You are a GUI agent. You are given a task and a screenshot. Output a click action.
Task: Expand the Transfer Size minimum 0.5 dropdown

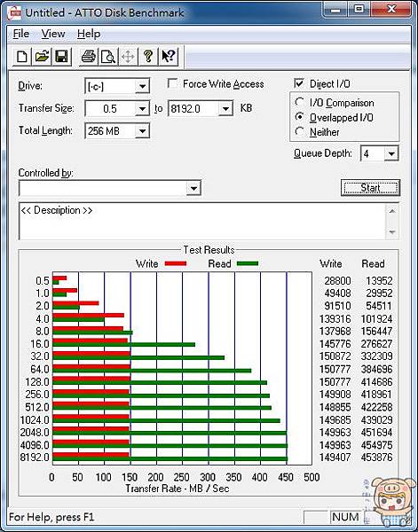click(x=142, y=109)
